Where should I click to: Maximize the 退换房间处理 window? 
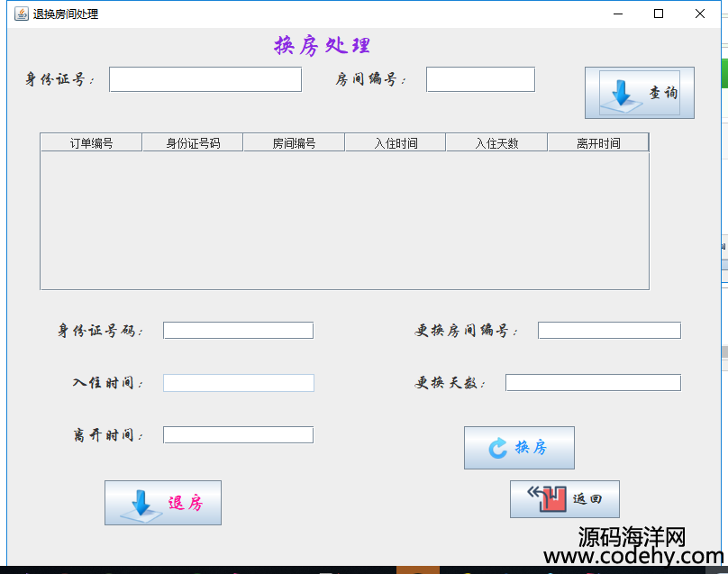coord(659,14)
